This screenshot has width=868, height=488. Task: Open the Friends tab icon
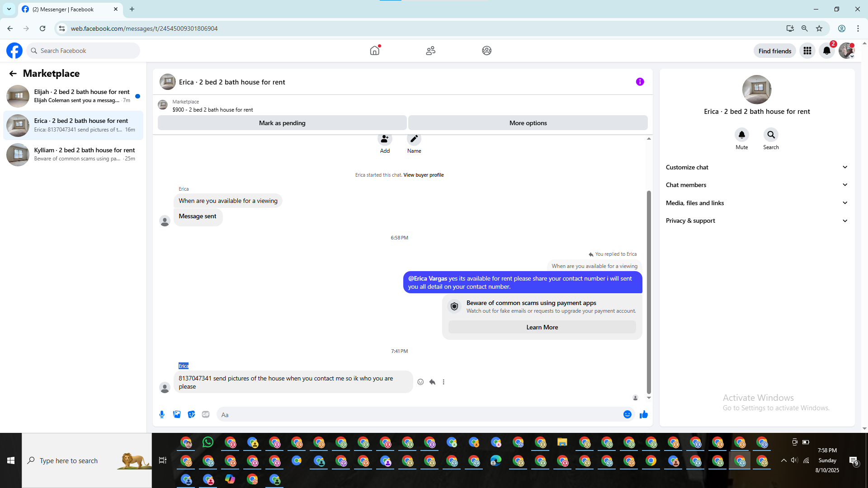(430, 51)
